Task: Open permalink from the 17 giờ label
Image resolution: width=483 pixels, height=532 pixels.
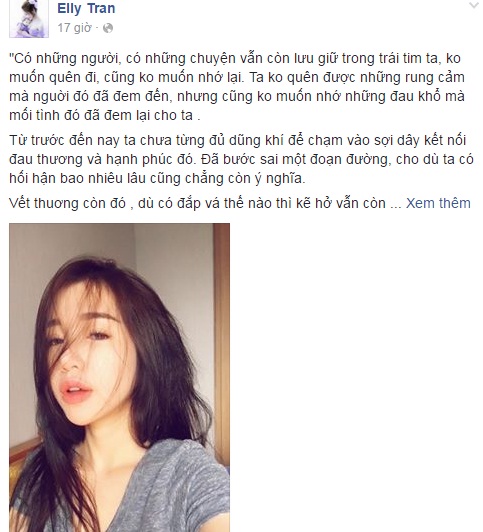Action: click(x=74, y=28)
